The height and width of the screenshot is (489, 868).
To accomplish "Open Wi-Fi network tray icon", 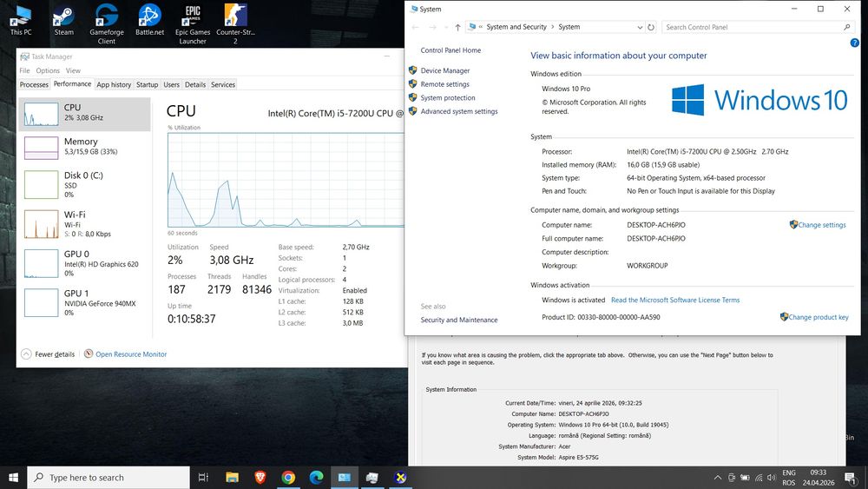I will click(759, 478).
